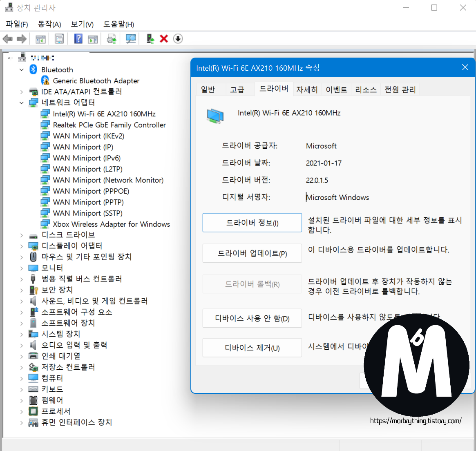
Task: Click the 드라이버 업데이트(P) button
Action: pos(252,253)
